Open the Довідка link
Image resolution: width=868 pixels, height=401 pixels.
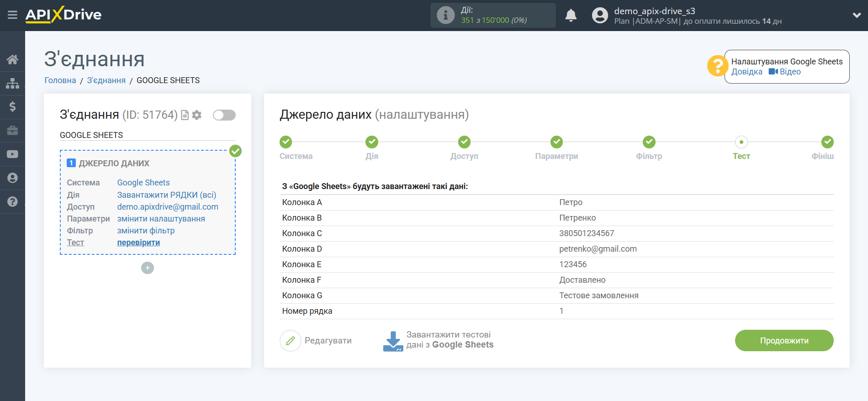(x=747, y=72)
